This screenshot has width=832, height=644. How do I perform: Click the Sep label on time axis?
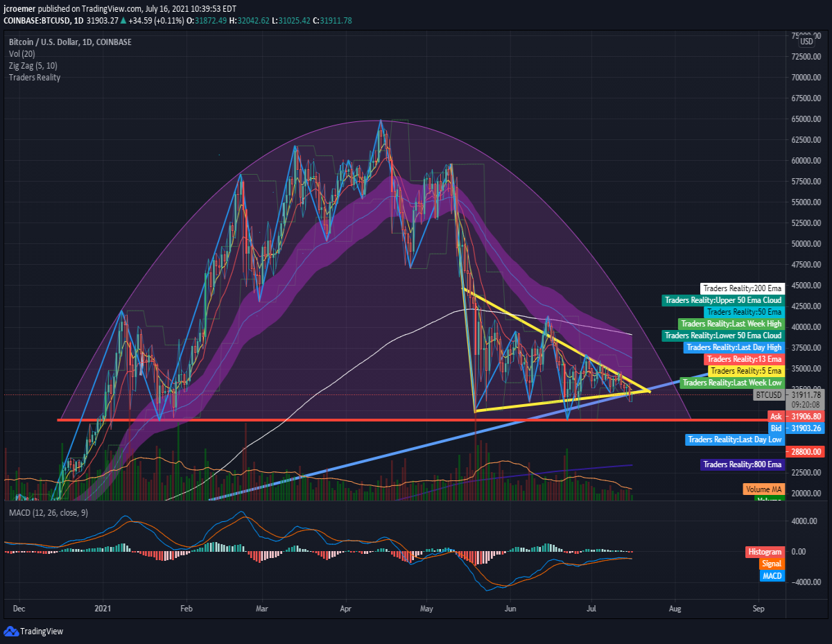[x=759, y=609]
